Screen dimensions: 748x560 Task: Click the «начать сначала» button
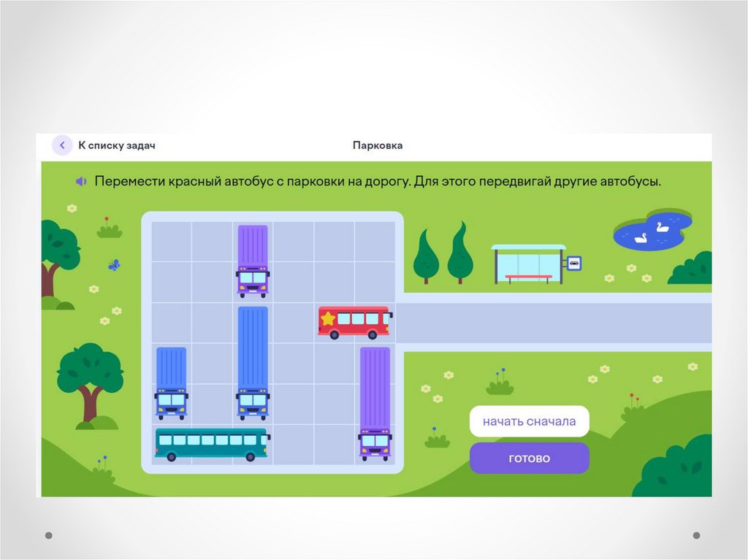(x=529, y=421)
